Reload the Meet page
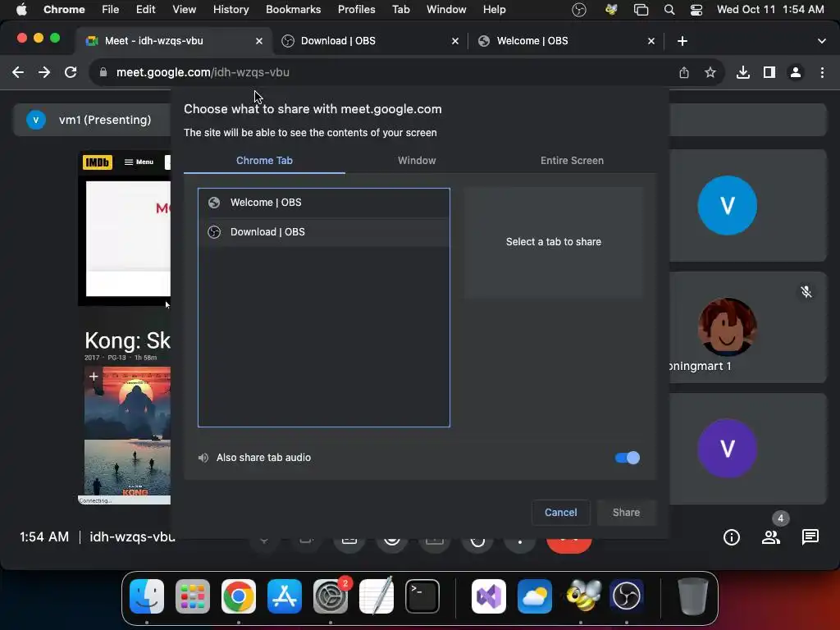The image size is (840, 630). coord(71,72)
